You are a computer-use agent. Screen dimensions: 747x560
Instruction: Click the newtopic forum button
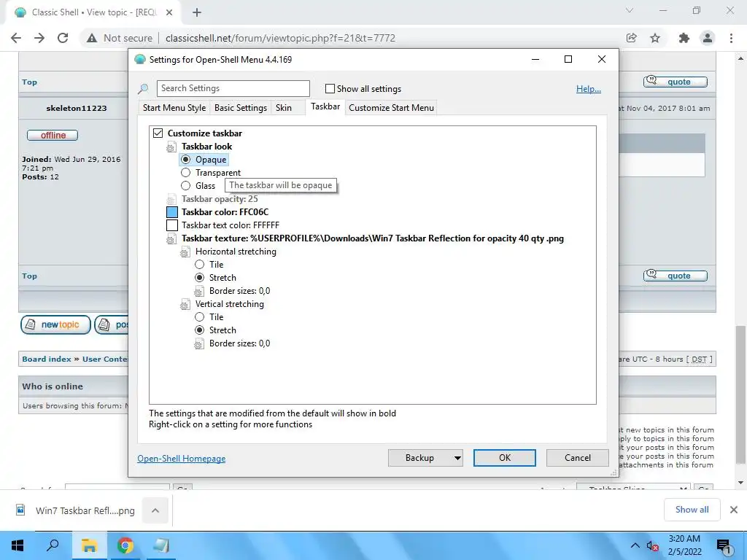coord(55,324)
